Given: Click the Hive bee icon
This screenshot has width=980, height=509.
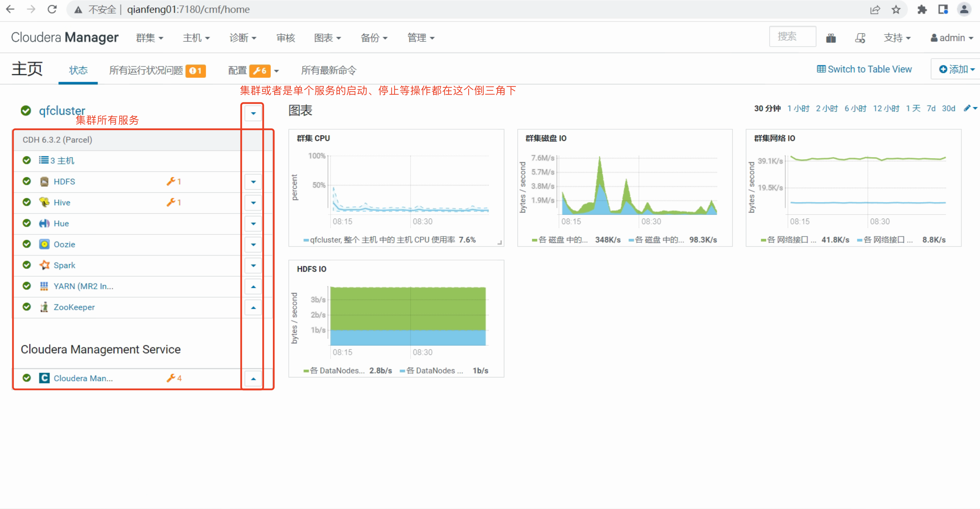Looking at the screenshot, I should point(44,202).
